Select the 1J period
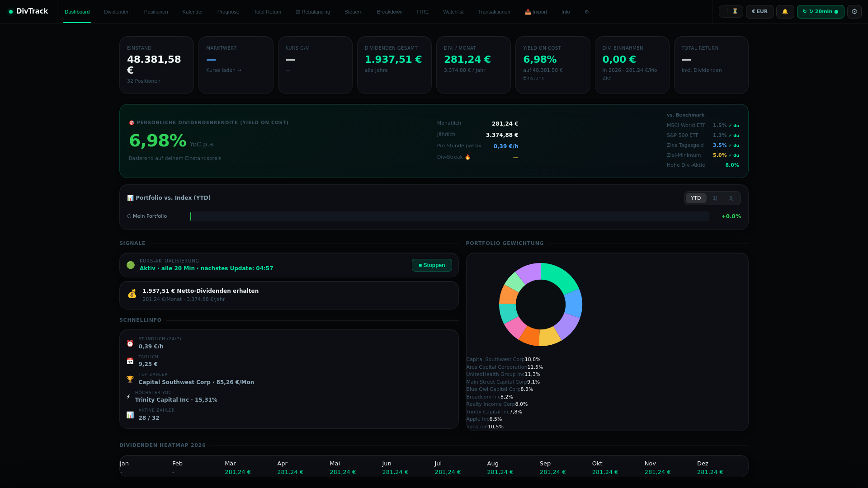The height and width of the screenshot is (488, 868). pos(715,198)
